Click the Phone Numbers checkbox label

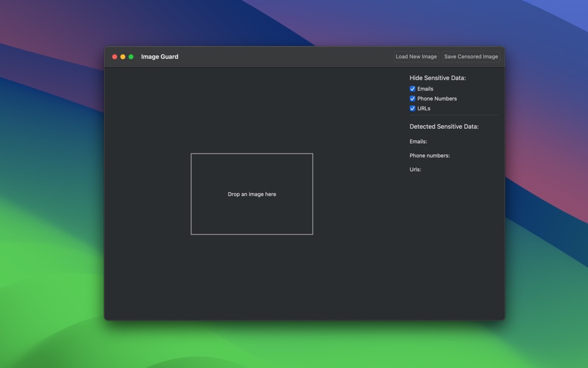tap(437, 98)
